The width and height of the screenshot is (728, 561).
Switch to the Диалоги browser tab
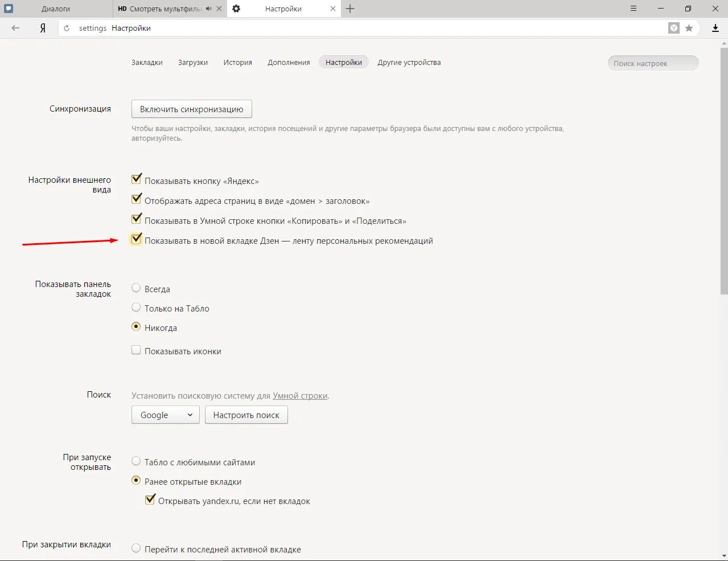point(56,9)
